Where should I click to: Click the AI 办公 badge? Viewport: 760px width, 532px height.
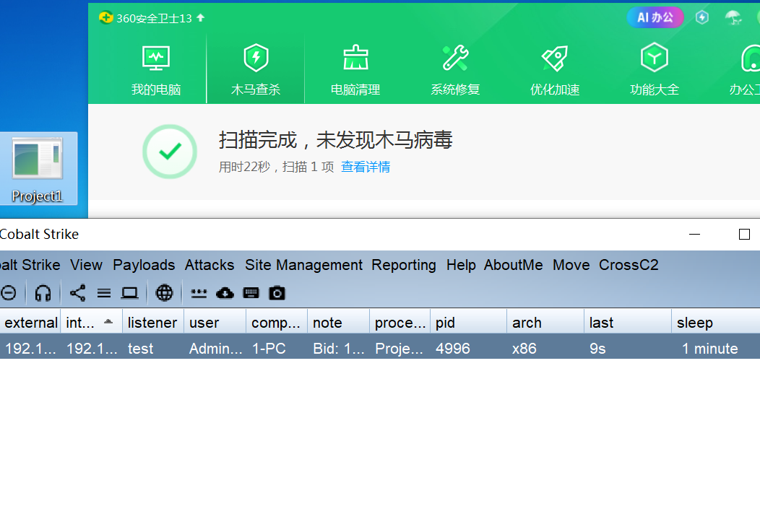(655, 17)
